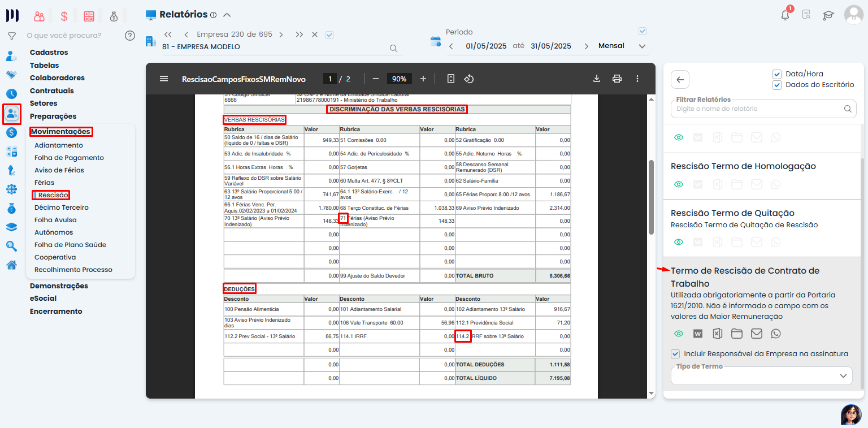Send Termo de Rescisão via WhatsApp
This screenshot has height=428, width=868.
pos(776,334)
